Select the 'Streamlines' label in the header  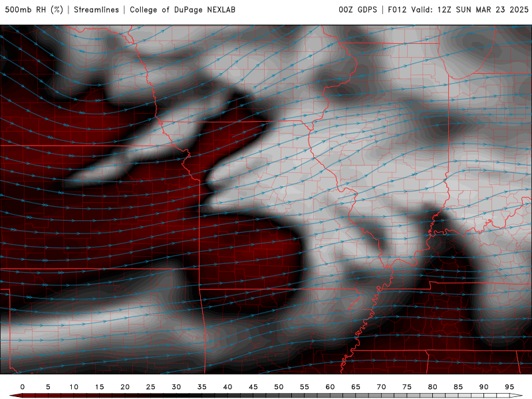pos(96,10)
